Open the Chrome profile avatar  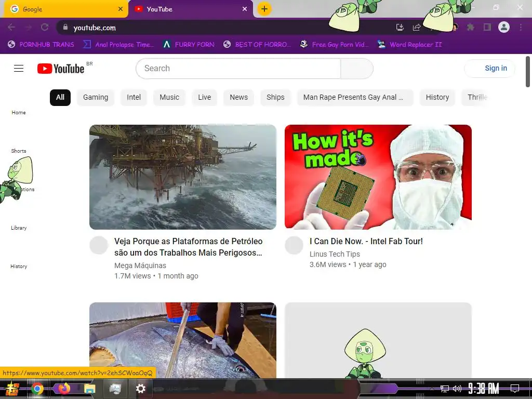(504, 27)
